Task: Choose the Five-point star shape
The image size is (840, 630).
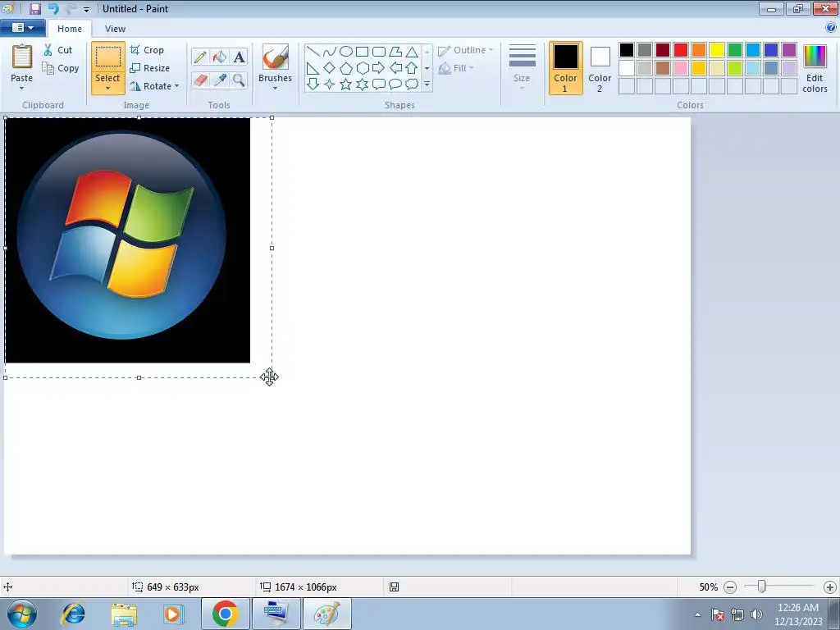Action: click(x=346, y=84)
